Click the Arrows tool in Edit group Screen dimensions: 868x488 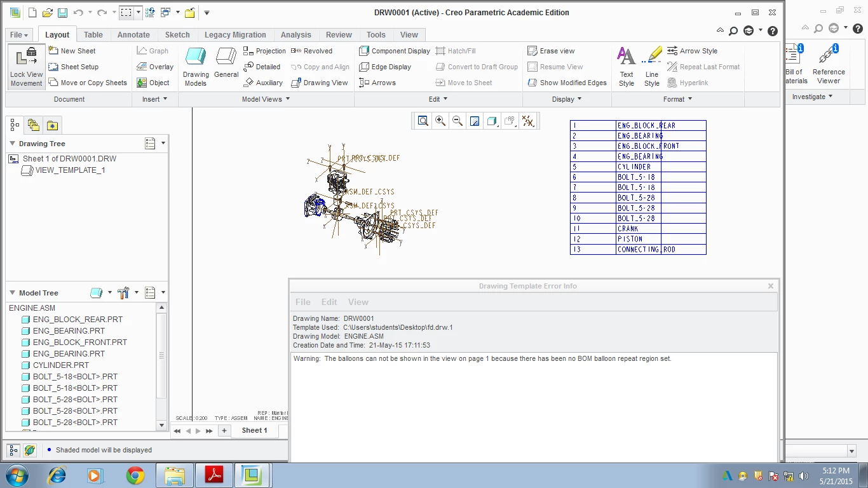(x=377, y=83)
